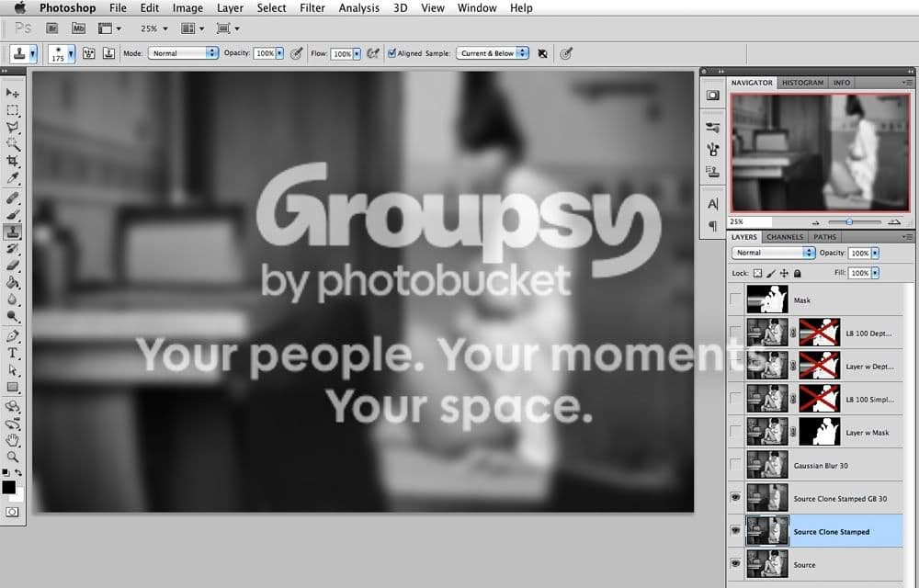The height and width of the screenshot is (588, 919).
Task: Click Navigator zoom out button
Action: [x=815, y=222]
